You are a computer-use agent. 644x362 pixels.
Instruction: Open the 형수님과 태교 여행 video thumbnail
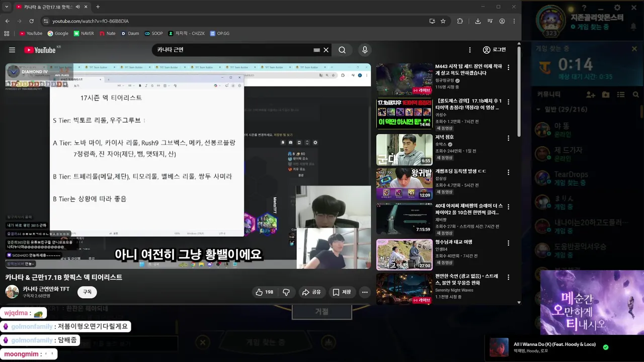click(404, 254)
